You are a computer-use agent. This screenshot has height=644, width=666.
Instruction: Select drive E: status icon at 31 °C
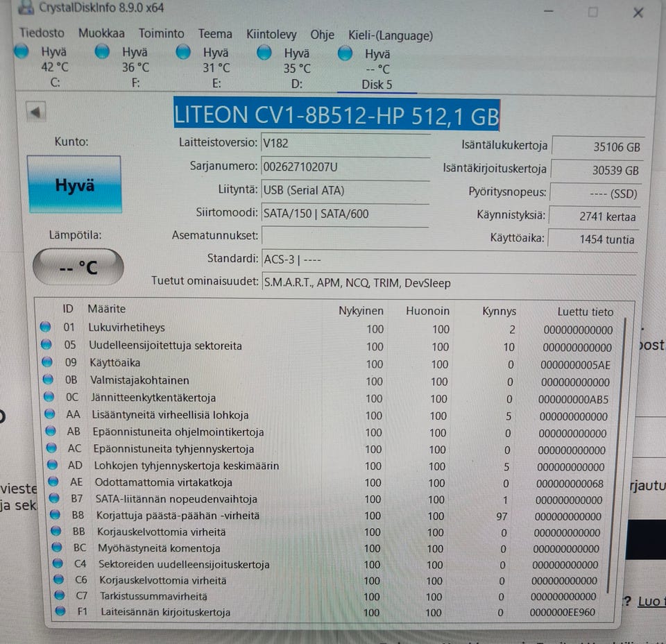(183, 52)
